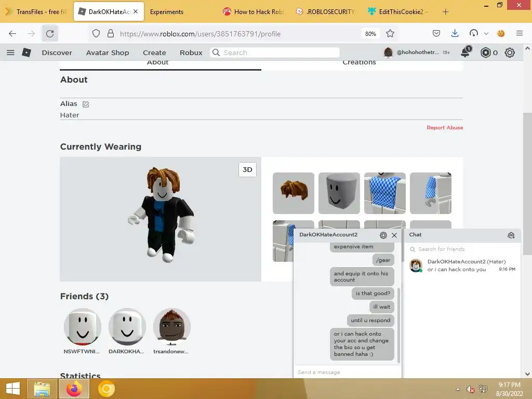Open a new browser tab
Screen dimensions: 532x399
(x=445, y=12)
